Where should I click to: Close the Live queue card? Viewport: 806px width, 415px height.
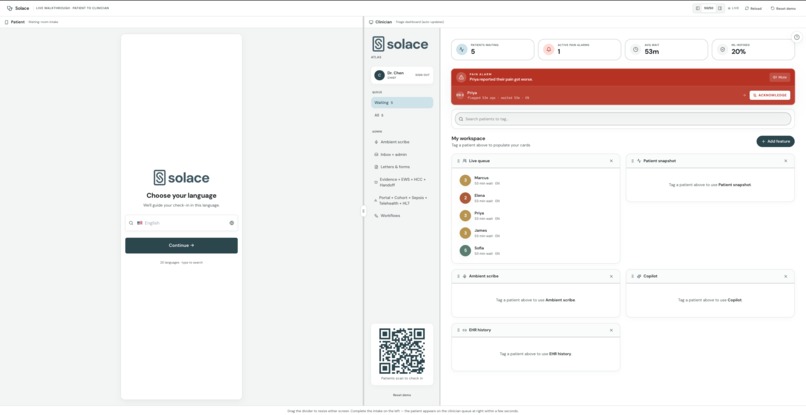pyautogui.click(x=611, y=161)
